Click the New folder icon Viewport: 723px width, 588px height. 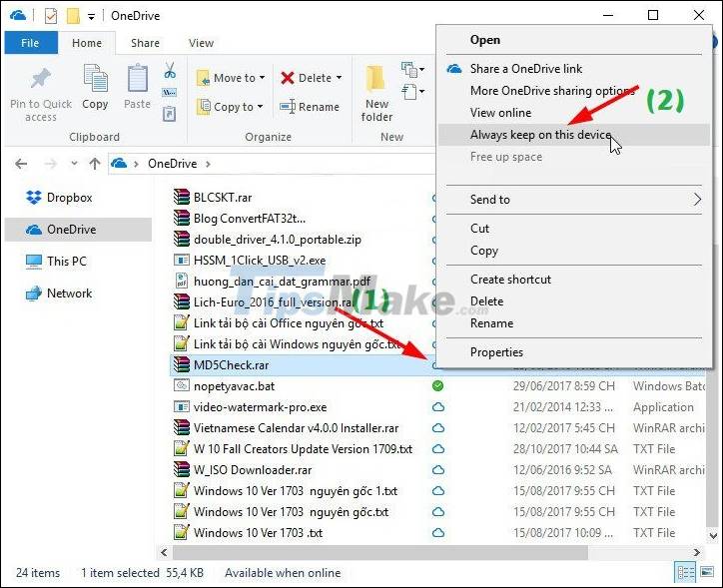[375, 78]
